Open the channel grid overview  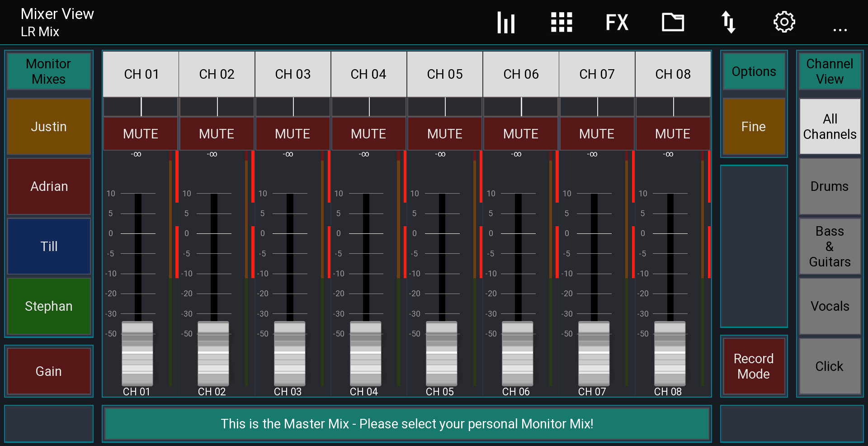[x=561, y=22]
